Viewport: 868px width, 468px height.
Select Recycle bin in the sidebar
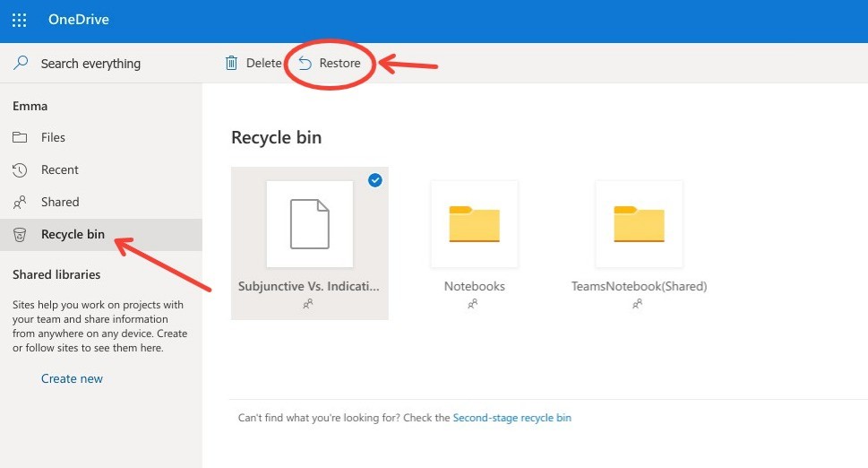pyautogui.click(x=100, y=234)
